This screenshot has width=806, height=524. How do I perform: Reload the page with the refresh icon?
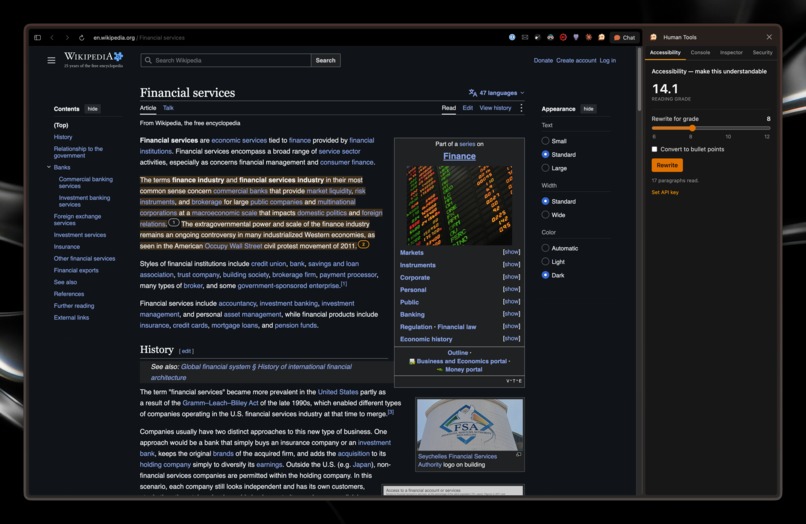coord(81,38)
